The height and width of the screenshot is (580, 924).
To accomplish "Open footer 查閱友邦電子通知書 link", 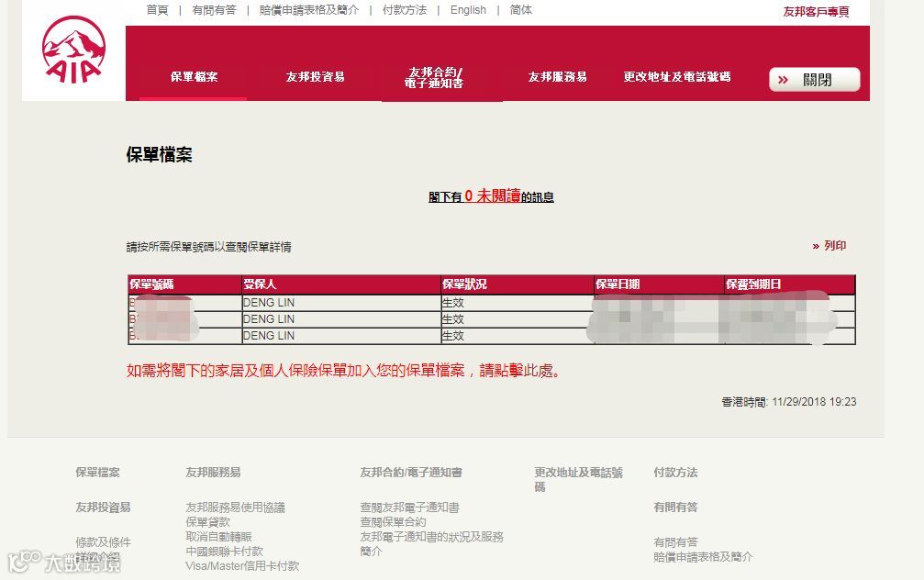I will point(409,507).
